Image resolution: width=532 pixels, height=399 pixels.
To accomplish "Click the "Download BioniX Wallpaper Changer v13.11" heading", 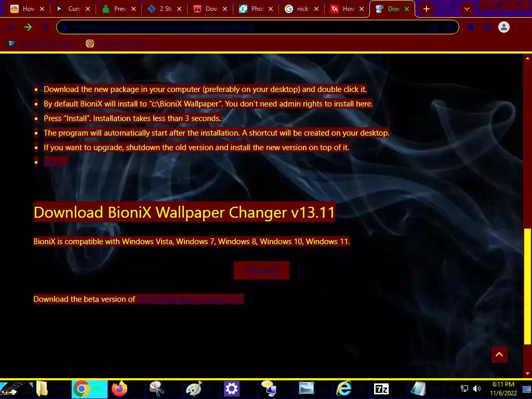I will (x=184, y=212).
